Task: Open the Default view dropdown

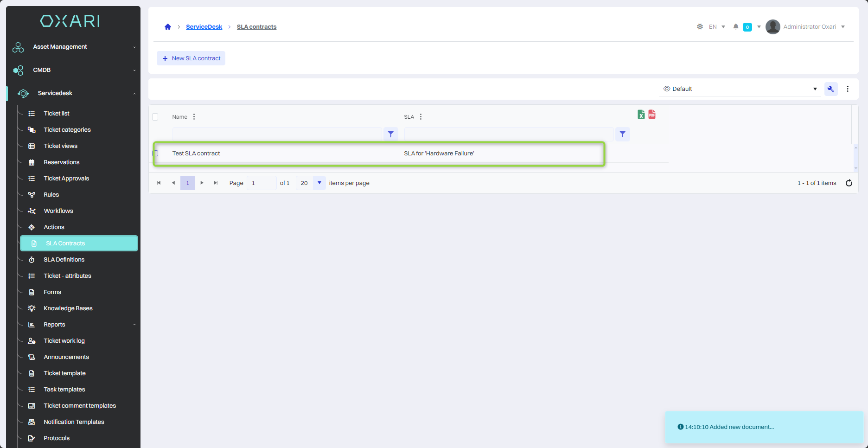Action: click(x=740, y=89)
